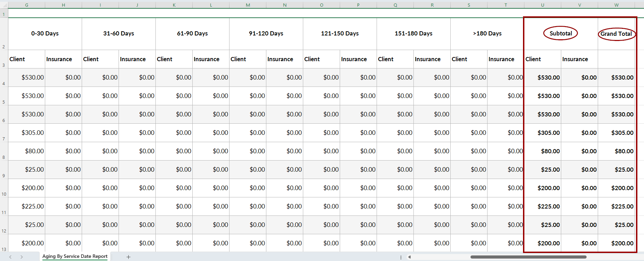The height and width of the screenshot is (261, 644).
Task: Open the Aging By Service Date Report tab
Action: pos(75,256)
